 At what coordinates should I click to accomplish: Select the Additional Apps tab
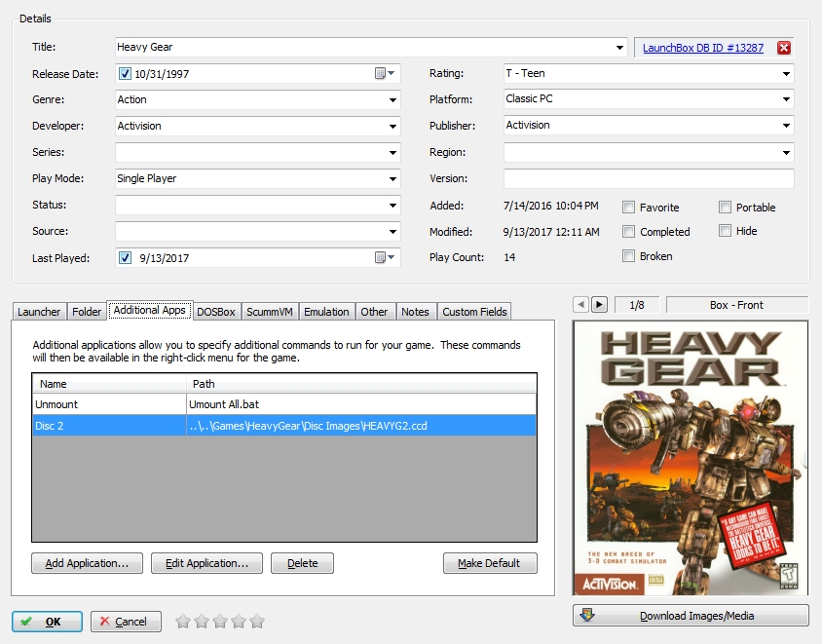149,310
